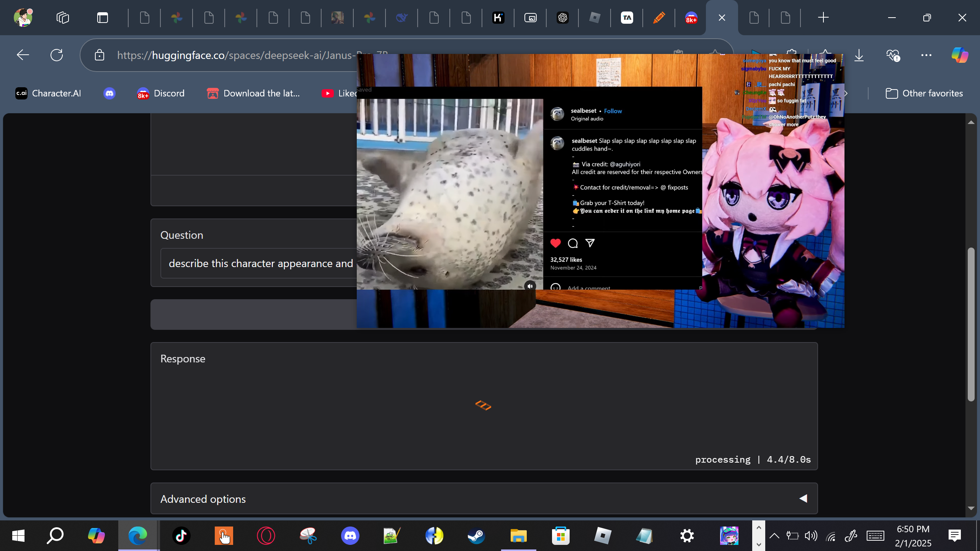Viewport: 980px width, 551px height.
Task: Open the Copilot sidebar icon
Action: (959, 55)
